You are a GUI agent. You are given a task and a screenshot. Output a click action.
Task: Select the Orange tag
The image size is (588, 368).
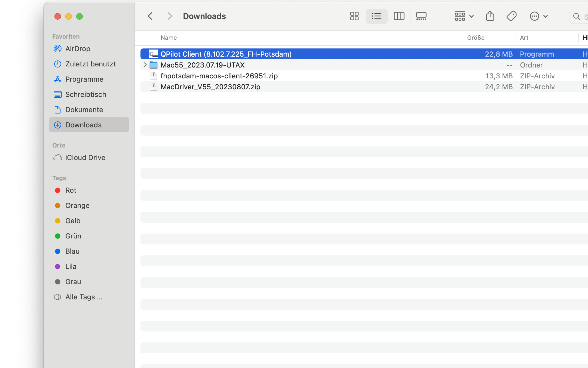(89, 205)
